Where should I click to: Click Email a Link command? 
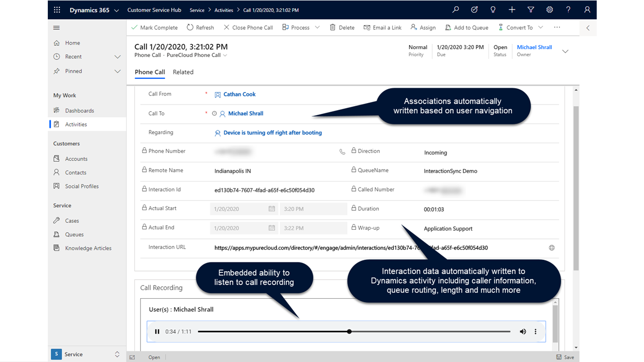pyautogui.click(x=382, y=28)
